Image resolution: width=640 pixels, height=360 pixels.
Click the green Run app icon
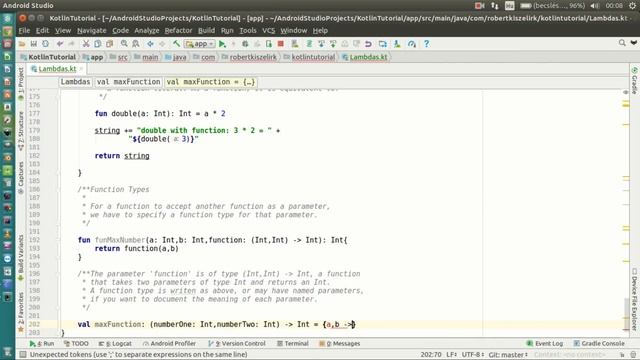tap(222, 44)
